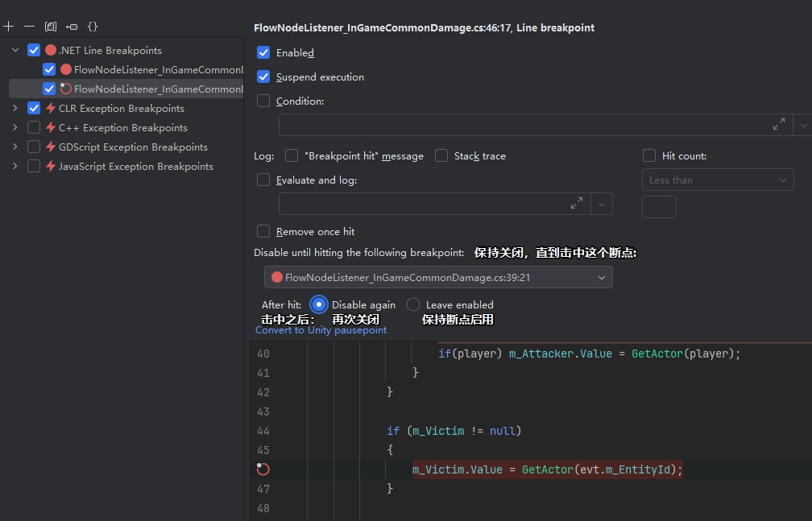Uncheck the Enabled checkbox
The image size is (812, 521).
(263, 52)
